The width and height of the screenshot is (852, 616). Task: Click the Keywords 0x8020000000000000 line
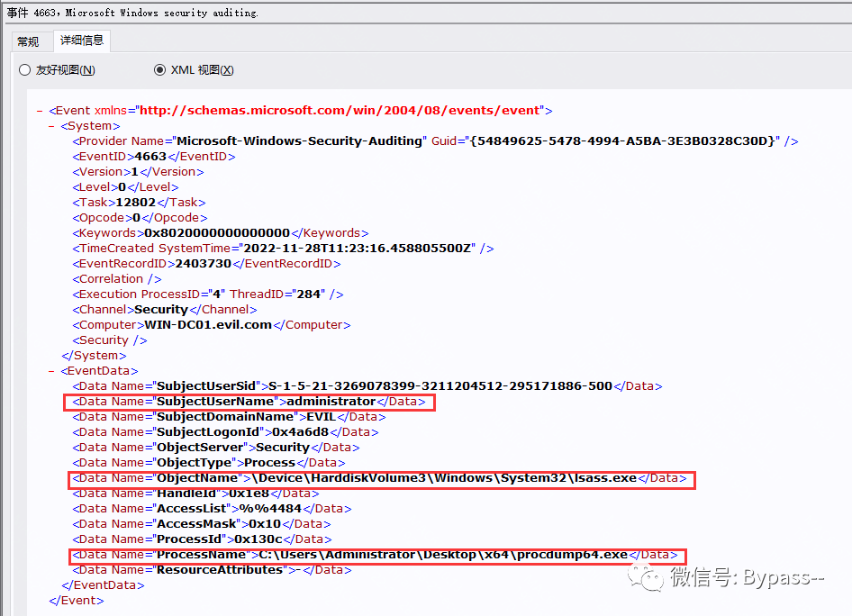tap(221, 233)
